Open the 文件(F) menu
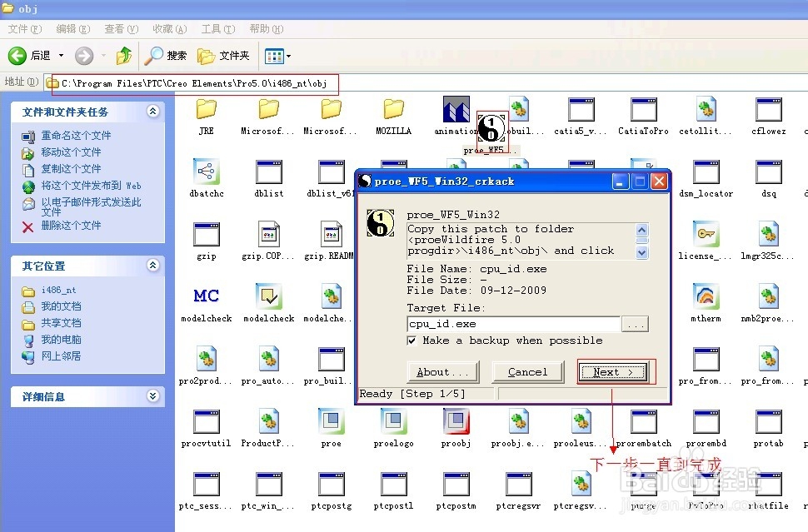This screenshot has height=532, width=808. pyautogui.click(x=25, y=29)
